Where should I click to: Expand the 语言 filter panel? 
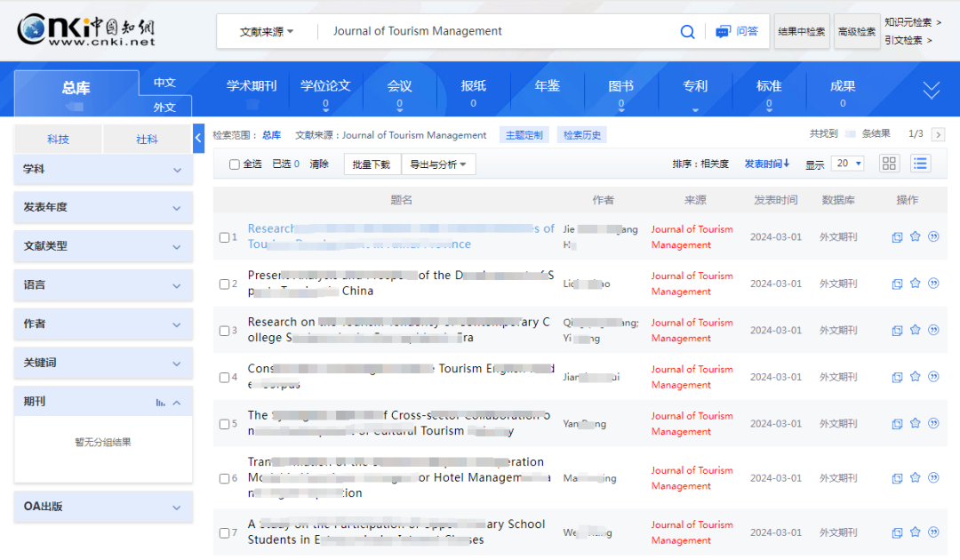click(x=103, y=285)
